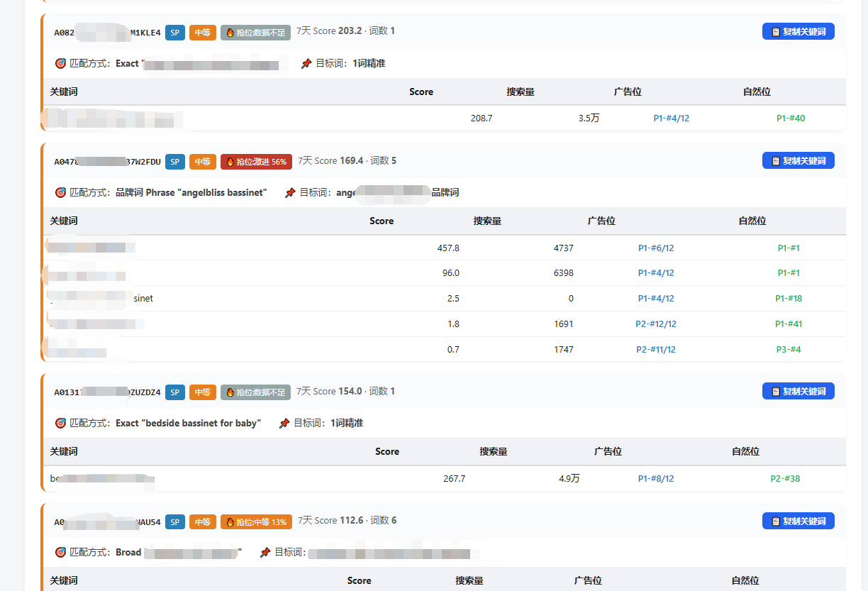Click the 抢位:数据不足 badge in the M1KLE4 card

click(x=255, y=33)
